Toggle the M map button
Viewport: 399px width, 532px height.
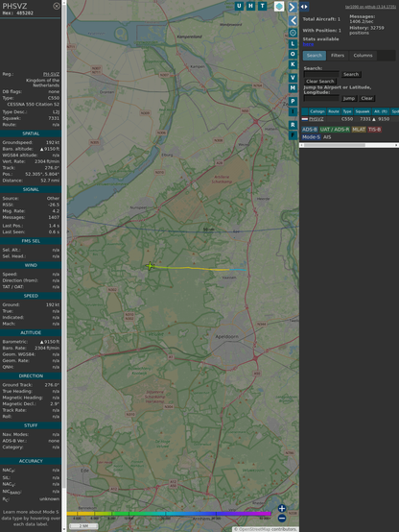293,88
